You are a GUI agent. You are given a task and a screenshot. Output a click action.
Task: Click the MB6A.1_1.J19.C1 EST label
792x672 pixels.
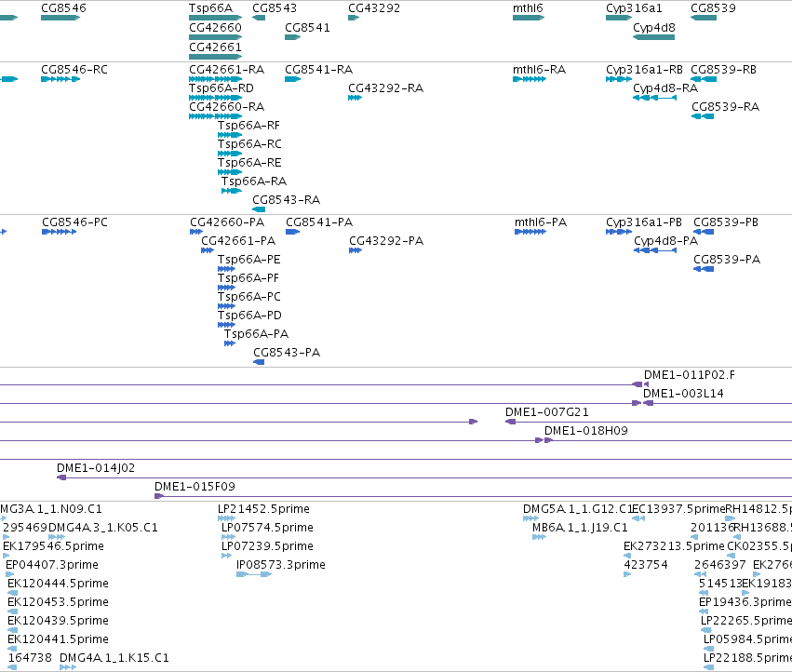point(580,528)
